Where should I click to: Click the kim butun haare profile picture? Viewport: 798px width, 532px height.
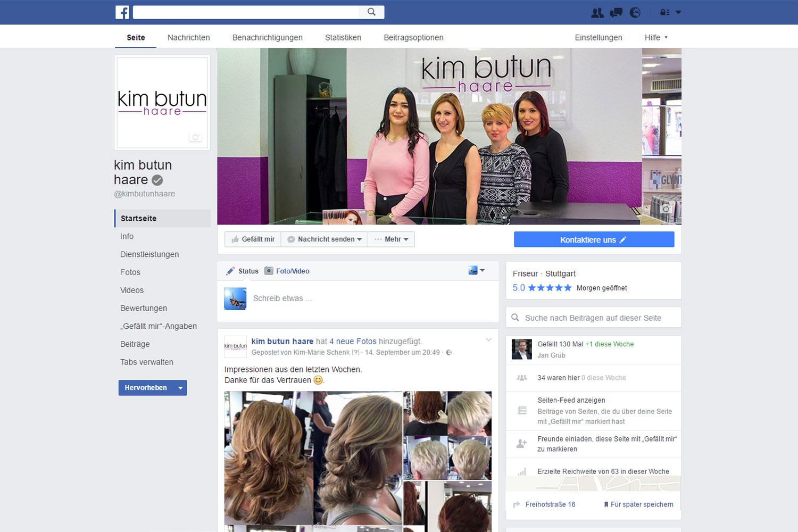[x=162, y=103]
